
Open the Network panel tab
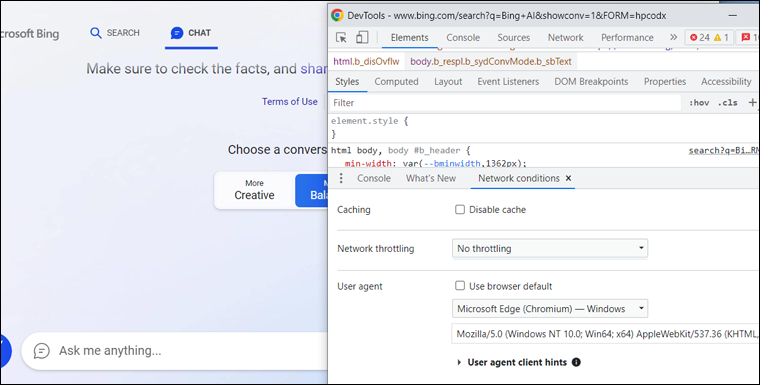point(566,37)
